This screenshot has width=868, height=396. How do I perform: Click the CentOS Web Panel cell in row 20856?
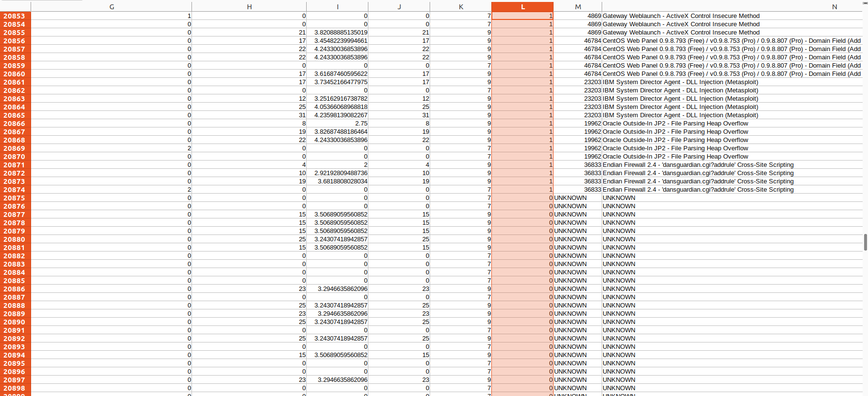(x=731, y=41)
